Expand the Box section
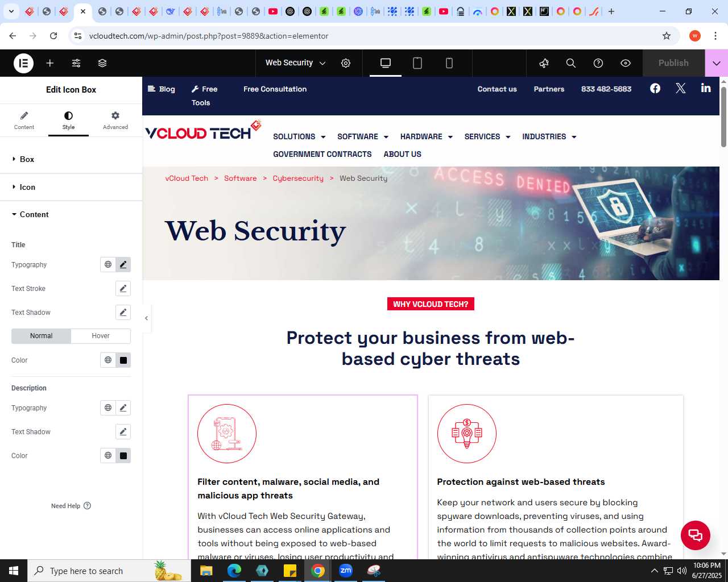Screen dimensions: 728x582 (x=71, y=159)
